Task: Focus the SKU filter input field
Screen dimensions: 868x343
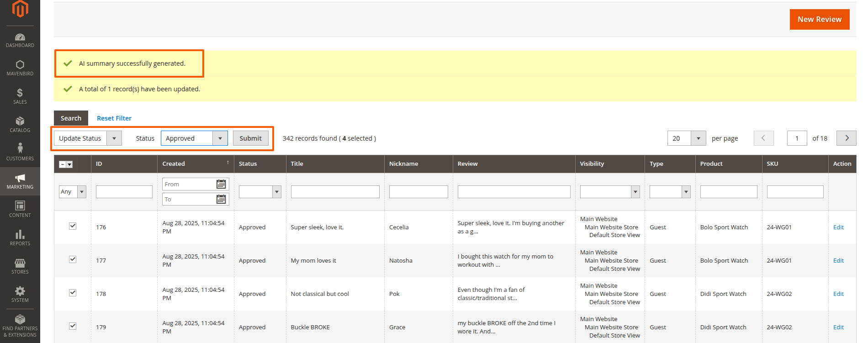Action: [795, 192]
